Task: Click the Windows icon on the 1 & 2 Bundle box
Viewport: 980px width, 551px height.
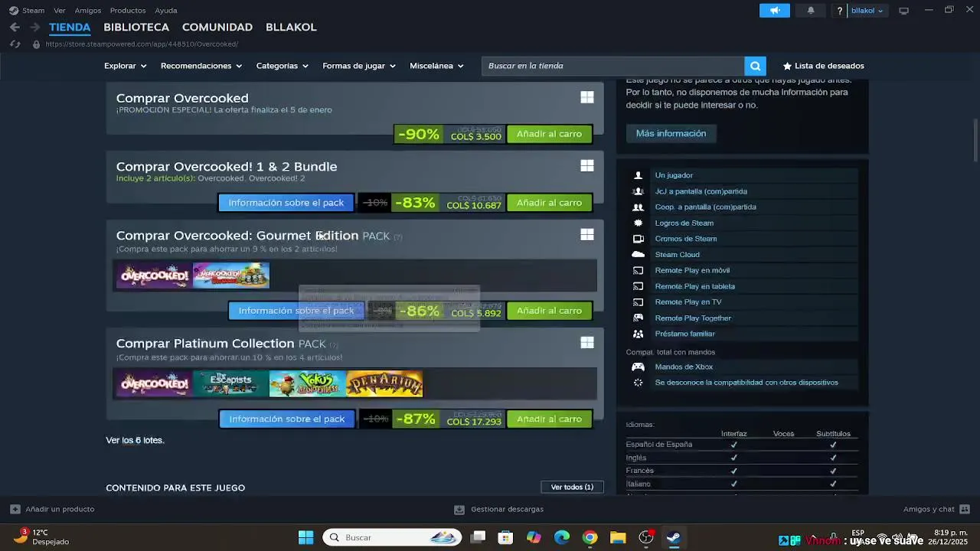Action: (x=587, y=165)
